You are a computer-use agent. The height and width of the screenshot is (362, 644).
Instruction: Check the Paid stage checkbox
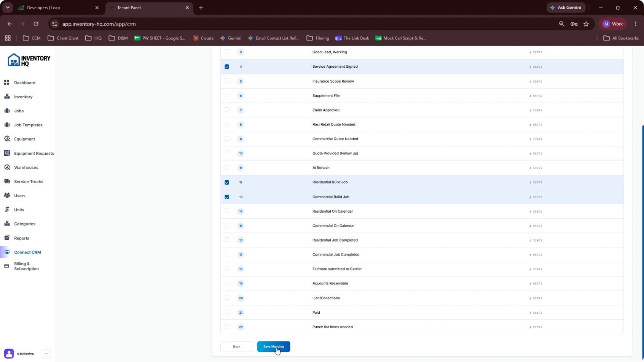point(227,312)
